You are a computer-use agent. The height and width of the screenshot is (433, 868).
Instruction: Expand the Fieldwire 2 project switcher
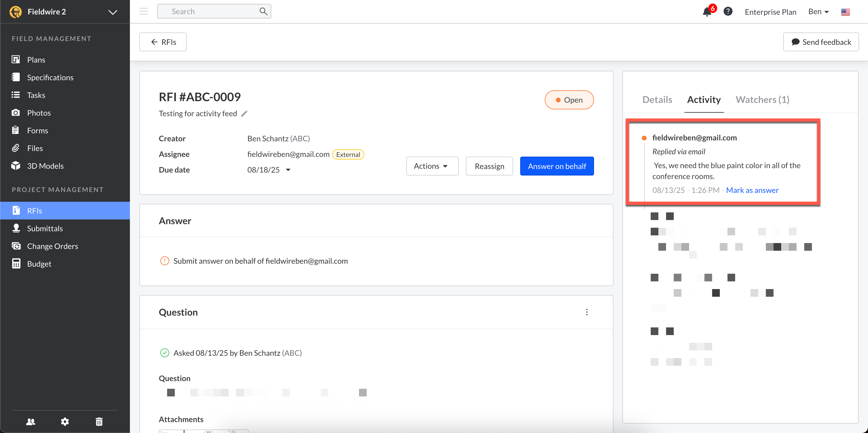112,12
